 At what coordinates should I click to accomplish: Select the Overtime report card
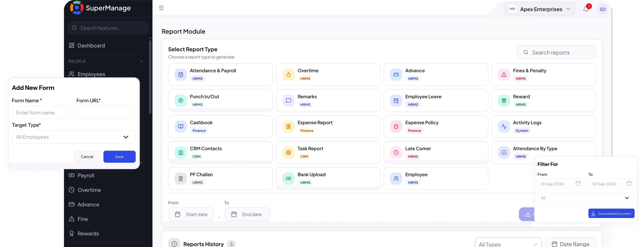pos(328,75)
